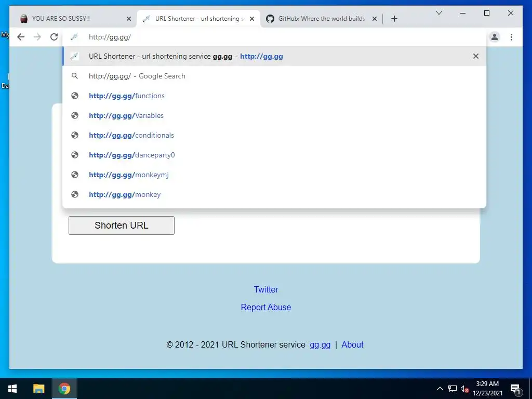Select suggestion gg.gg/monkeymj
The width and height of the screenshot is (532, 399).
[x=274, y=175]
